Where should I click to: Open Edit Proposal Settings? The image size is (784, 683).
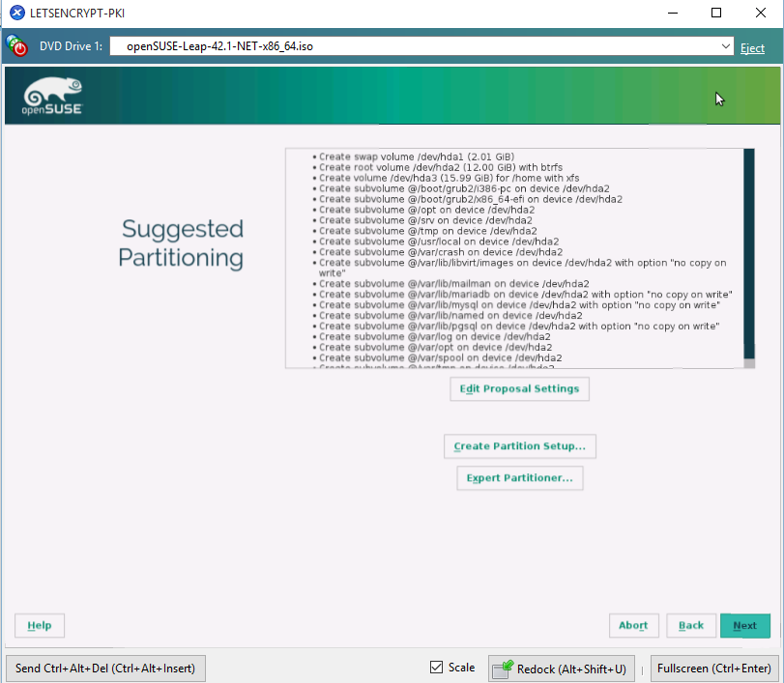click(519, 389)
